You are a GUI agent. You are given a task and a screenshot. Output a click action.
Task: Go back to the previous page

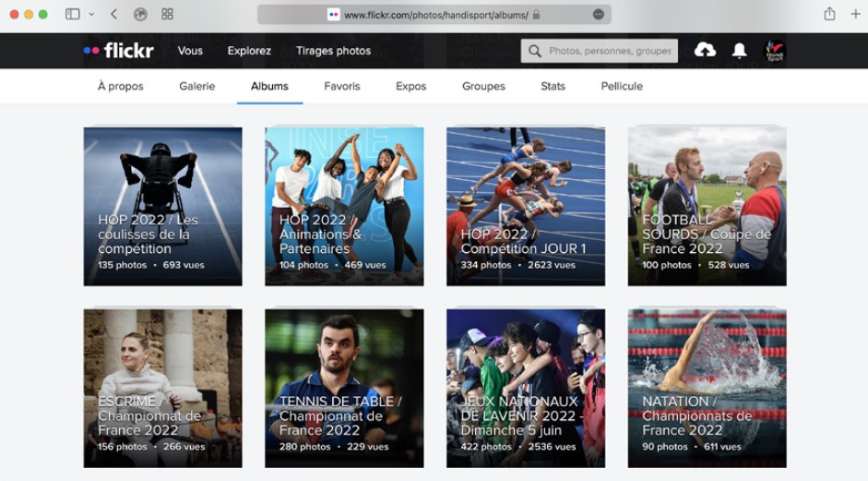pos(113,15)
